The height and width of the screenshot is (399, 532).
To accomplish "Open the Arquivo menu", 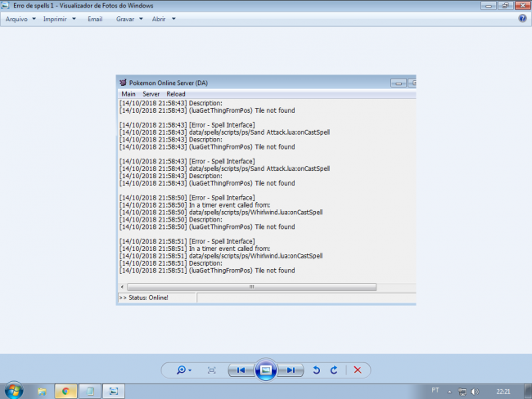I will [16, 19].
